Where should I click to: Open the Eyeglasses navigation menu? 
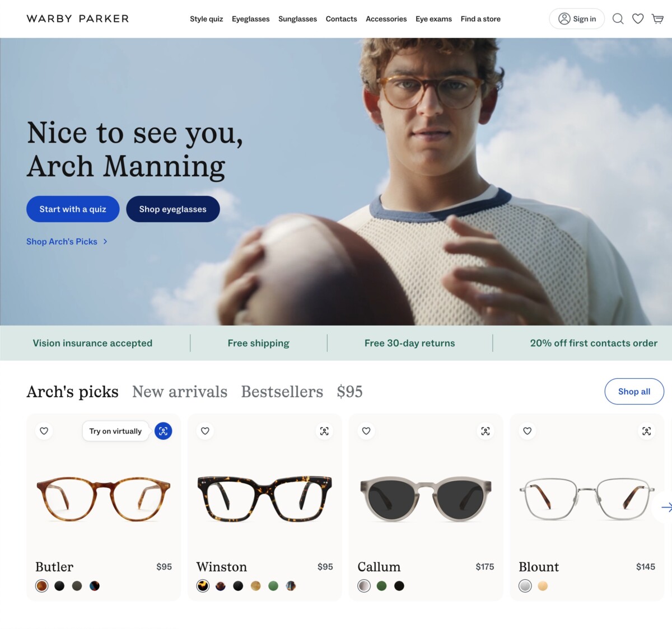(250, 19)
